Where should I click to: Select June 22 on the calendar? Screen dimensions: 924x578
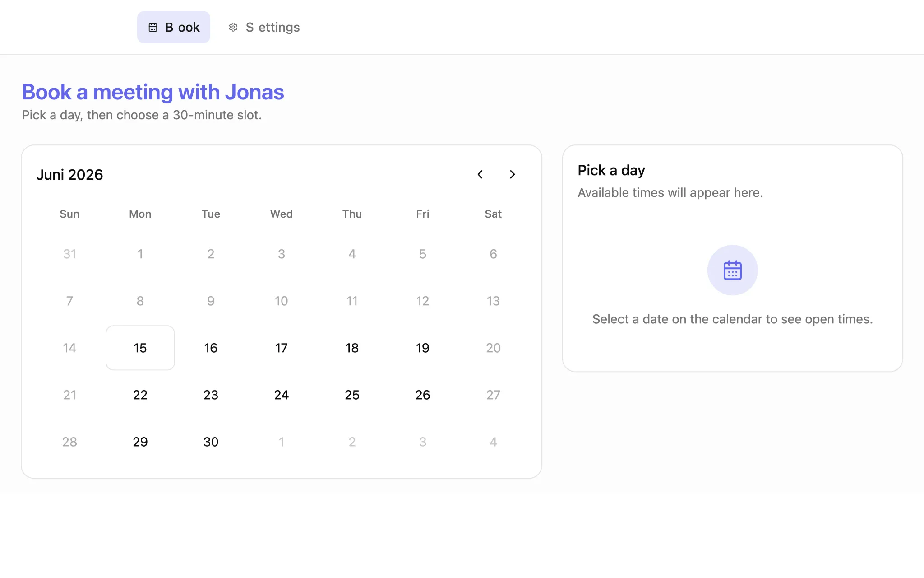(140, 395)
